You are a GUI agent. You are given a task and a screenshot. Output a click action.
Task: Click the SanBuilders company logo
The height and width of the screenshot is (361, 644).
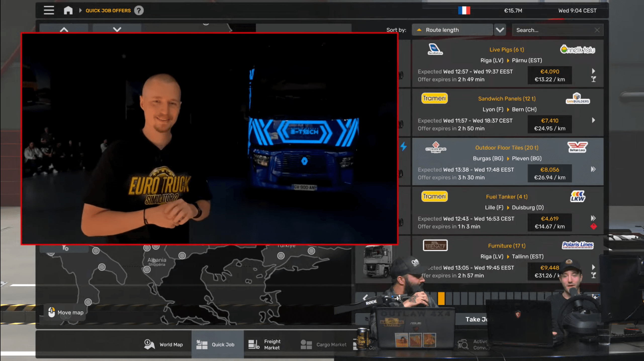(577, 98)
